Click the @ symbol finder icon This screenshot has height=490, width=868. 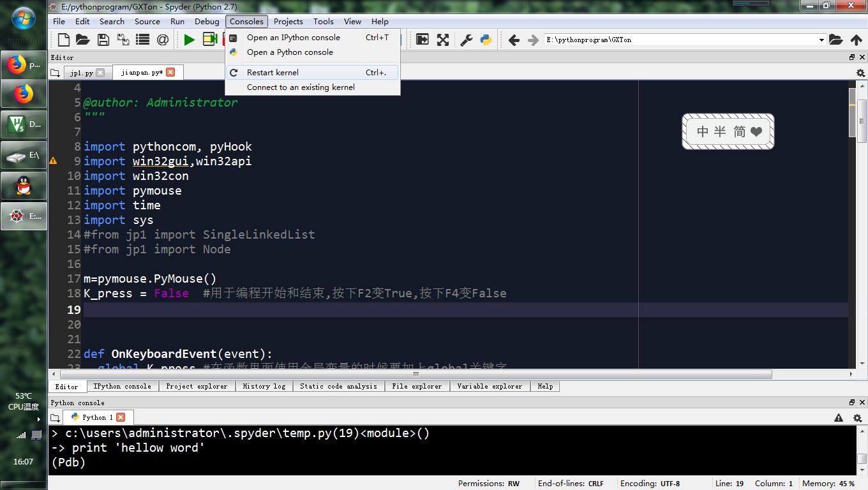[163, 40]
